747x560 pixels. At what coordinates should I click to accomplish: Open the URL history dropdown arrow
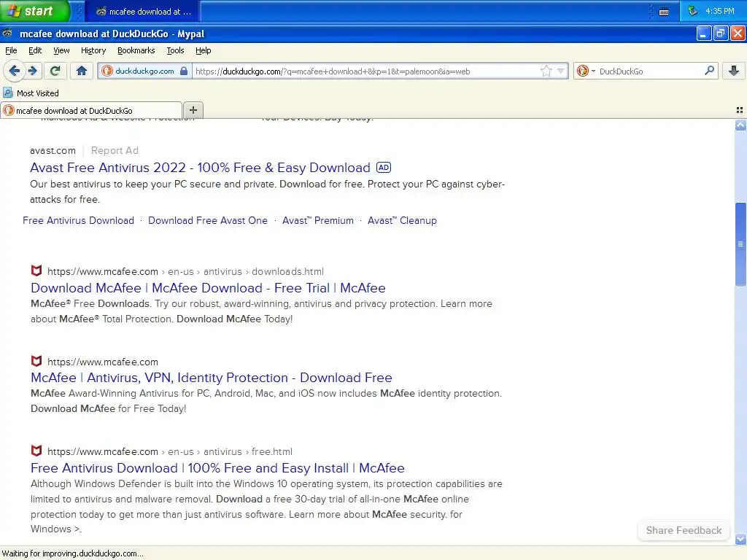pyautogui.click(x=561, y=71)
